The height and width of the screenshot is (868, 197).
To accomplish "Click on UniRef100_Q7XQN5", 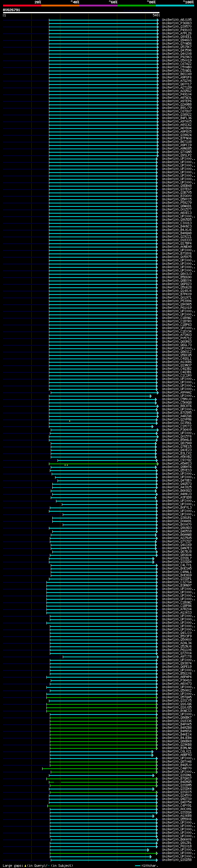I will (x=177, y=152).
